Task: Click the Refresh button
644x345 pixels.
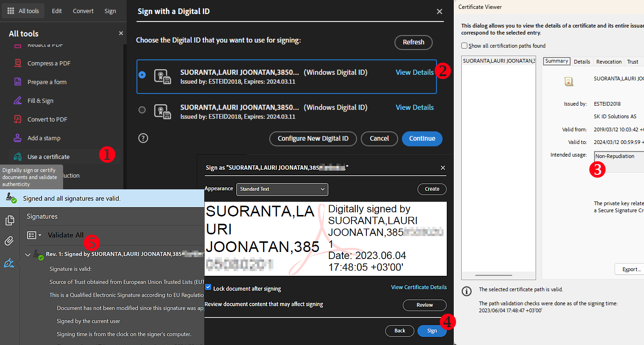Action: point(414,42)
